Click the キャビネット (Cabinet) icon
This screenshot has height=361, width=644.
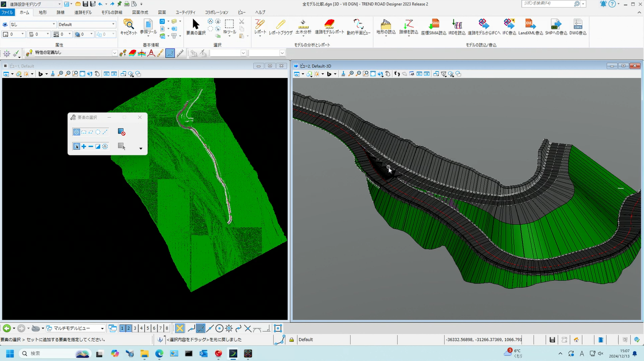coord(128,24)
